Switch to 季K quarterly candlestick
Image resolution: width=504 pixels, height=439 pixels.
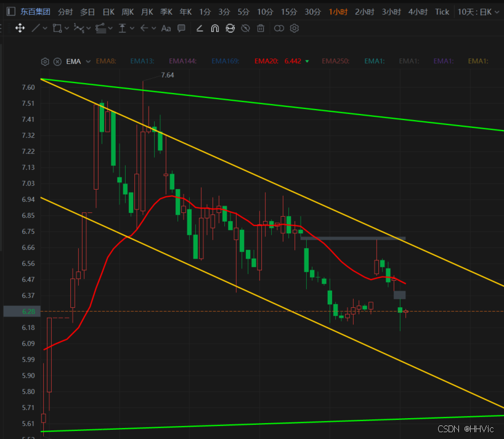point(166,12)
